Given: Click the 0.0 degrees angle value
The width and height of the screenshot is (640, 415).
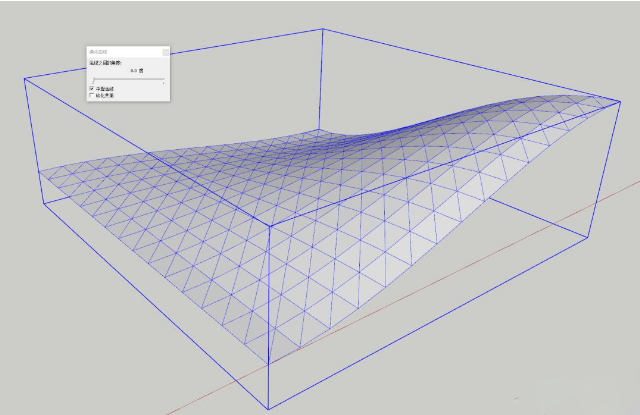Looking at the screenshot, I should (x=135, y=72).
